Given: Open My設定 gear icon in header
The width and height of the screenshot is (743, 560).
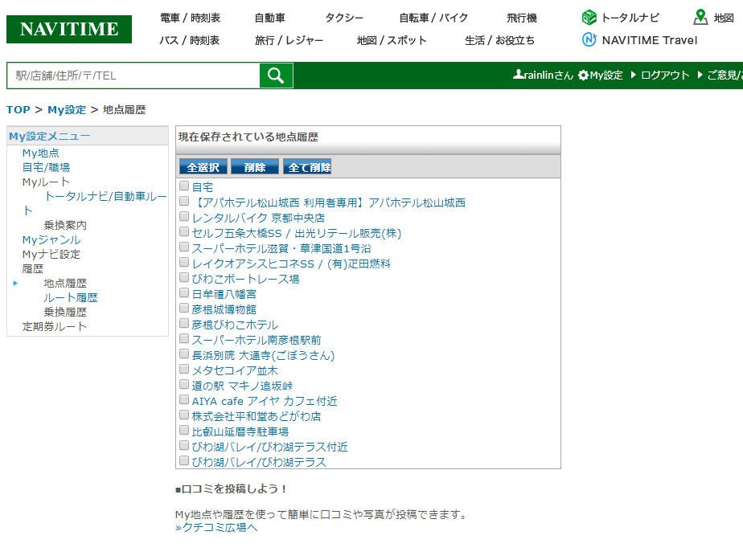Looking at the screenshot, I should [583, 76].
